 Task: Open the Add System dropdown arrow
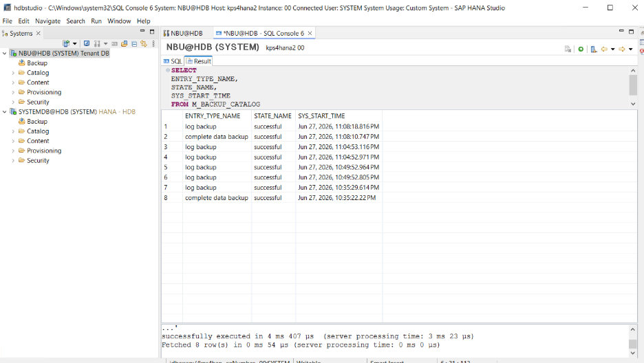coord(75,43)
